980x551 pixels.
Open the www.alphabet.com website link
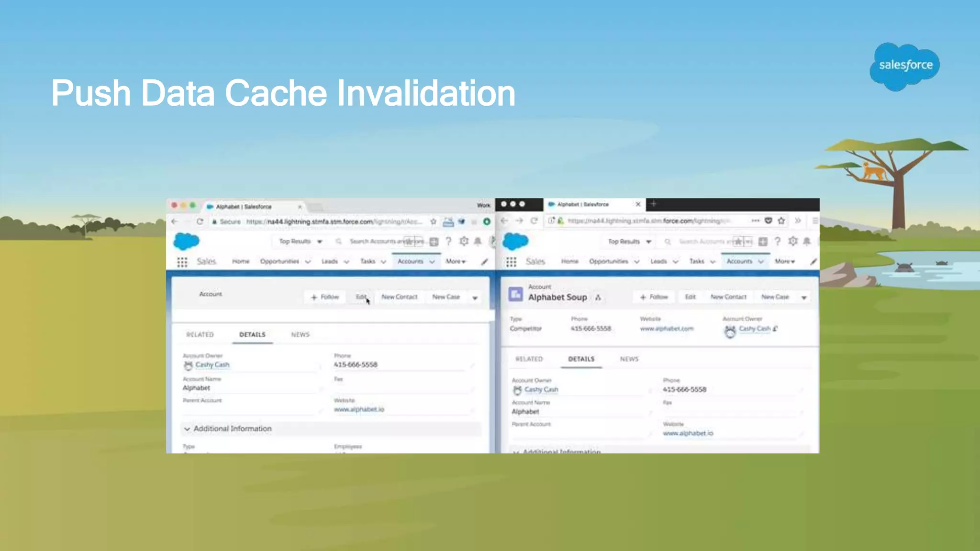pyautogui.click(x=667, y=329)
